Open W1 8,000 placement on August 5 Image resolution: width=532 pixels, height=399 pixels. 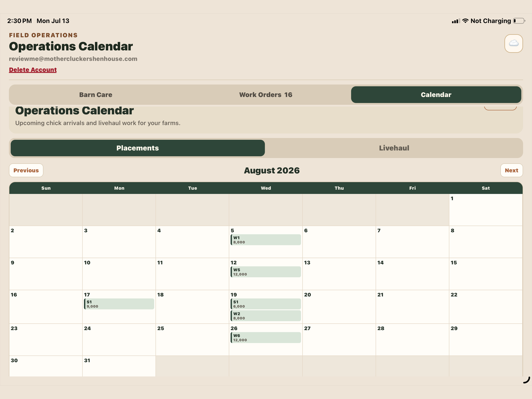coord(266,240)
